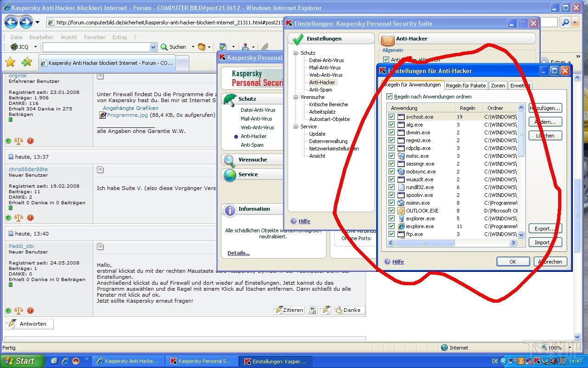Viewport: 588px width, 368px height.
Task: Open the Bearbeiten menu
Action: 41,37
